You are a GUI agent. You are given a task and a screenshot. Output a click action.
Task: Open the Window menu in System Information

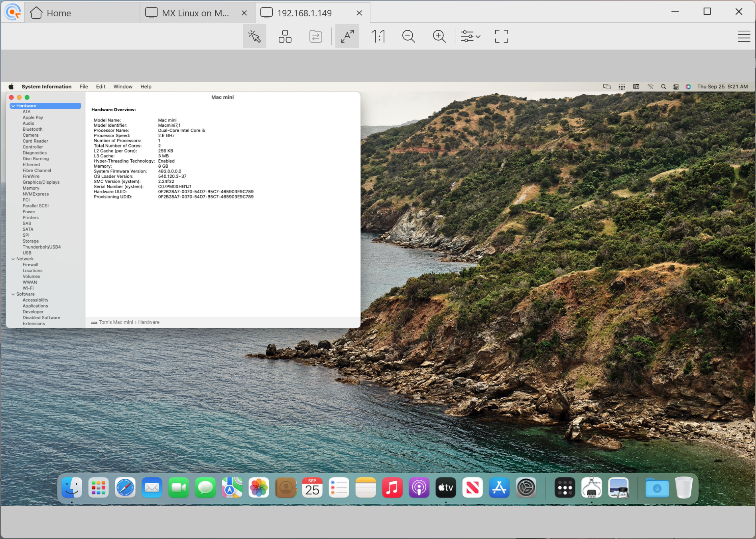click(123, 86)
